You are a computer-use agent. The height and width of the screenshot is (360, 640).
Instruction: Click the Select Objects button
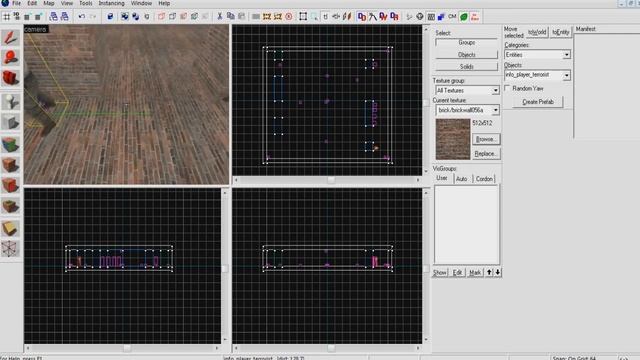pos(467,55)
